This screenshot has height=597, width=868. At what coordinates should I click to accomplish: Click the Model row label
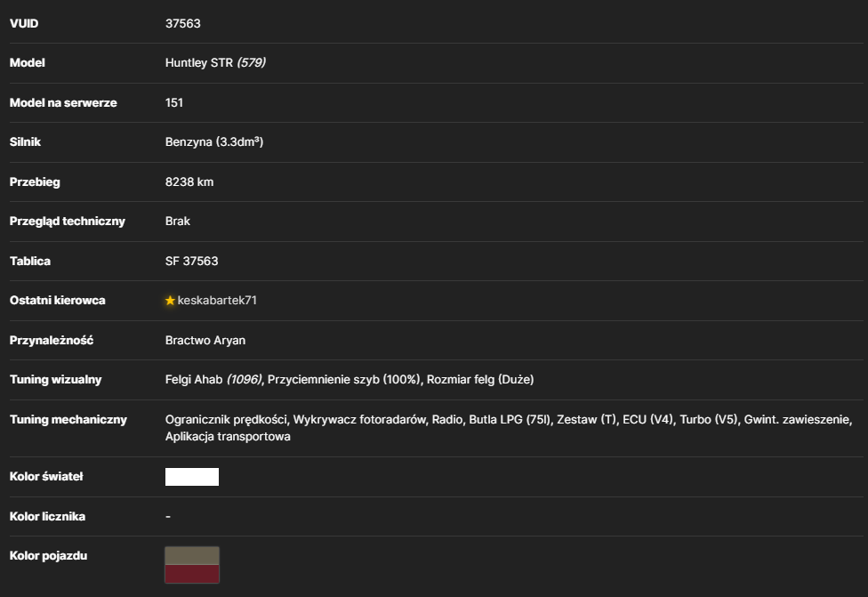pos(27,63)
